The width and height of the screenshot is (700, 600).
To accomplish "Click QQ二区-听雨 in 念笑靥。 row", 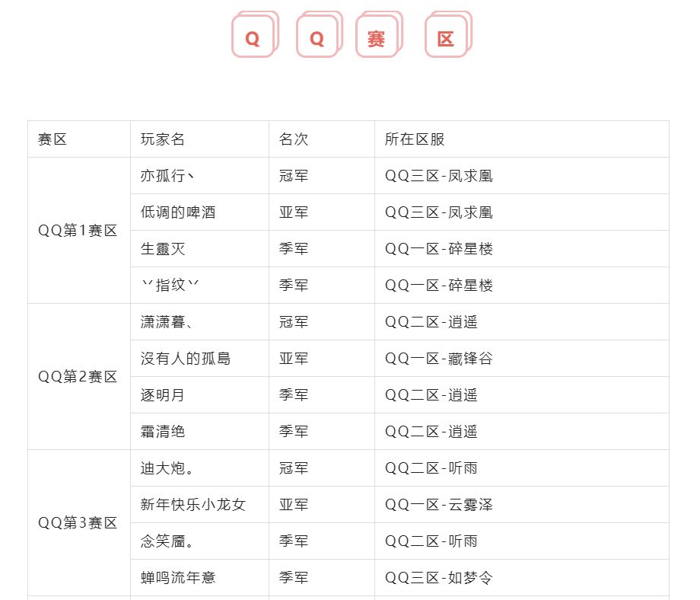I will (x=431, y=541).
